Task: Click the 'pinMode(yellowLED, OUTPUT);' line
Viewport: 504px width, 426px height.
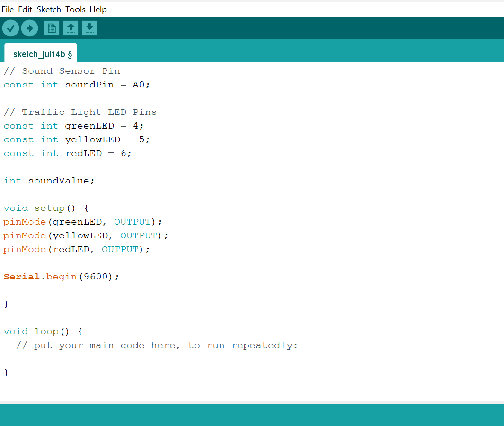Action: point(86,235)
